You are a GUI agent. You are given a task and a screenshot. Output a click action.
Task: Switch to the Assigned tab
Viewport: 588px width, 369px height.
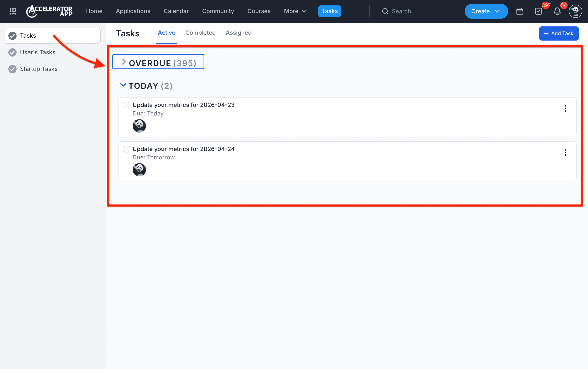238,33
